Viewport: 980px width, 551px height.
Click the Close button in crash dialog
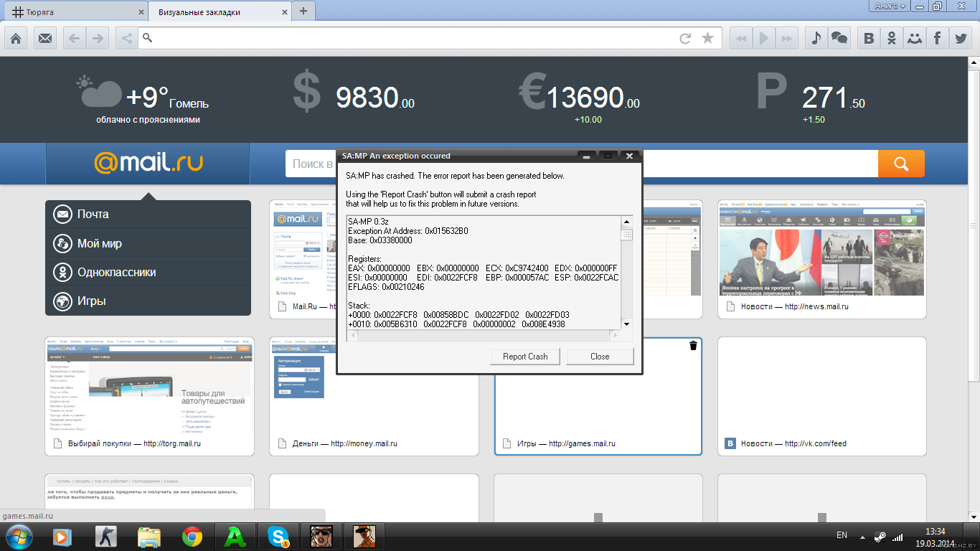600,357
